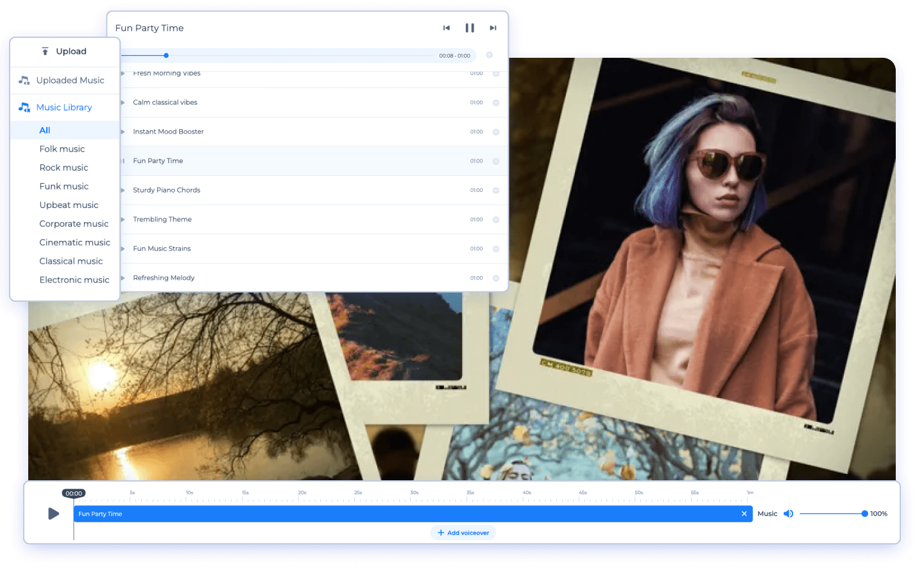This screenshot has width=924, height=583.
Task: Pause the Fun Party Time track
Action: pyautogui.click(x=470, y=28)
